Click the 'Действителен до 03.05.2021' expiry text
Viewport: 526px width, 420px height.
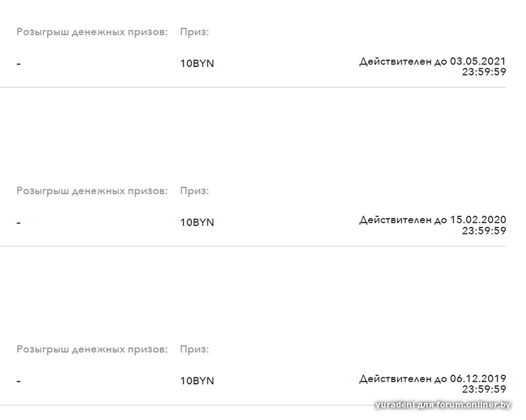[433, 61]
